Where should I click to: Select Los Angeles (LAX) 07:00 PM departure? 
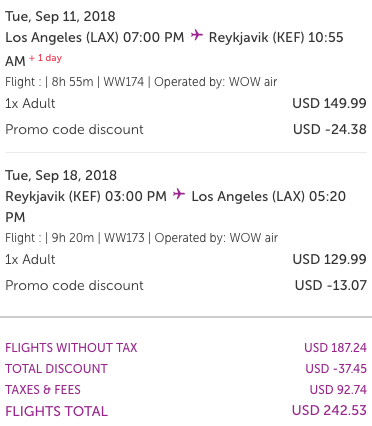tap(95, 37)
